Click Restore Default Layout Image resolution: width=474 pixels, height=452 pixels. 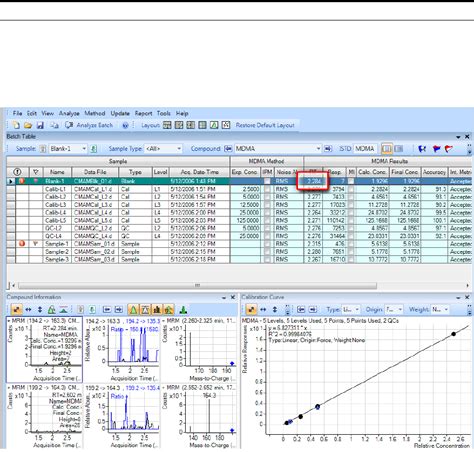pyautogui.click(x=265, y=125)
